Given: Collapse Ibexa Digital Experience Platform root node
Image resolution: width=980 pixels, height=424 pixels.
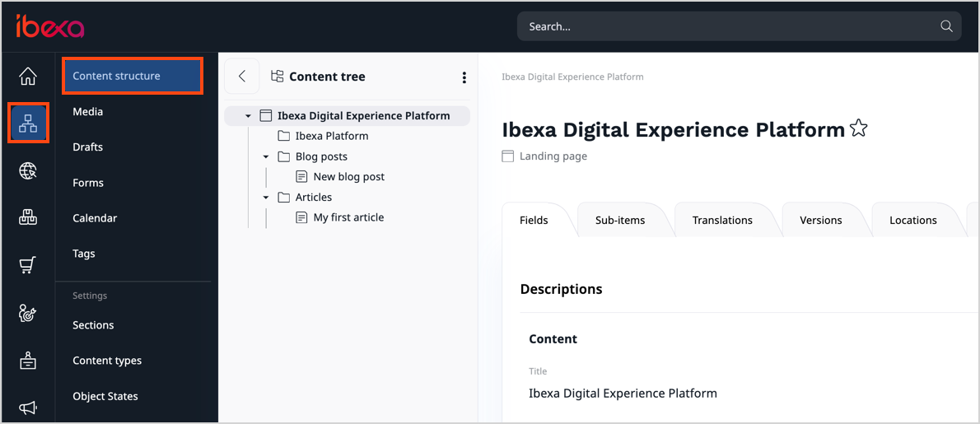Looking at the screenshot, I should [248, 116].
